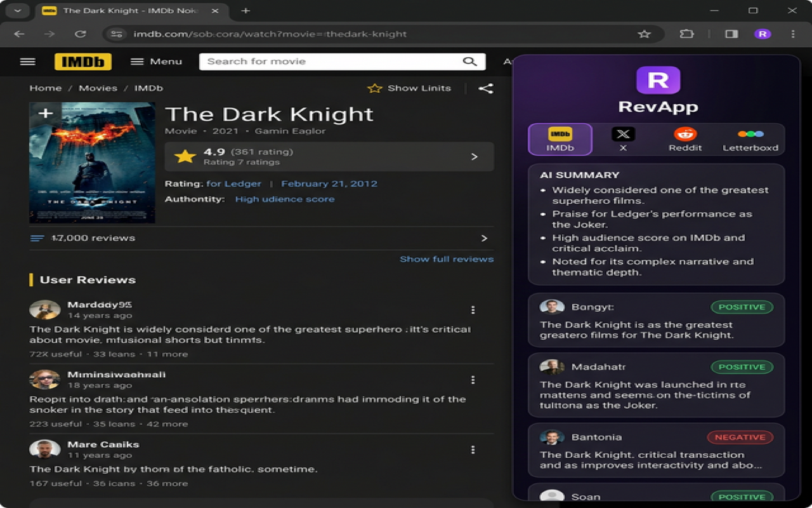Click the POSITIVE badge on Bongyt review
Screen dimensions: 812x508
coord(742,307)
